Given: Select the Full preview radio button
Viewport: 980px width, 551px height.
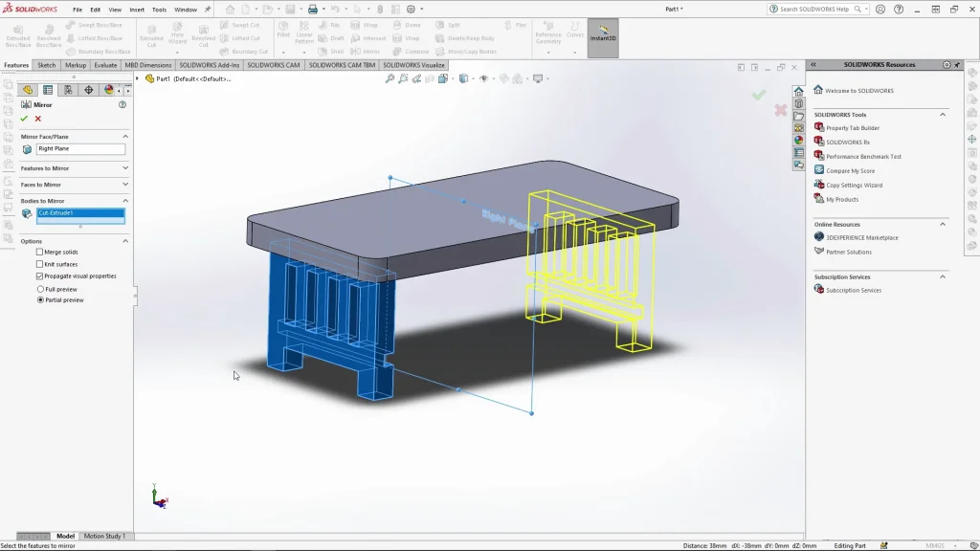Looking at the screenshot, I should [40, 289].
